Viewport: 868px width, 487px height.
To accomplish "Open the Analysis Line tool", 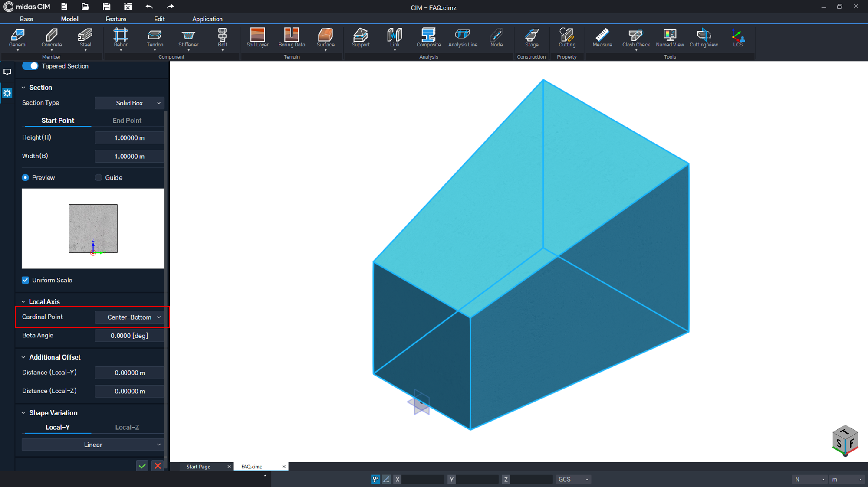I will [463, 38].
